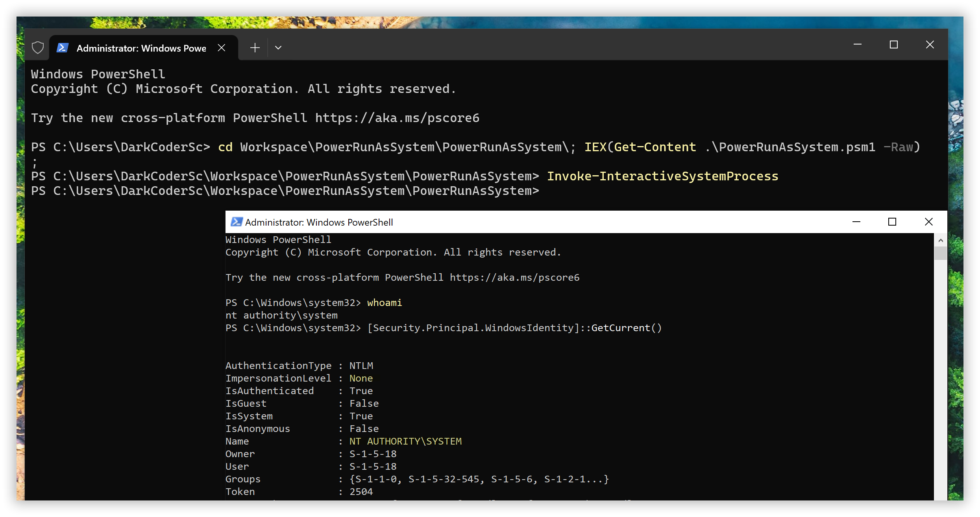Open a new terminal tab with plus

(x=255, y=48)
